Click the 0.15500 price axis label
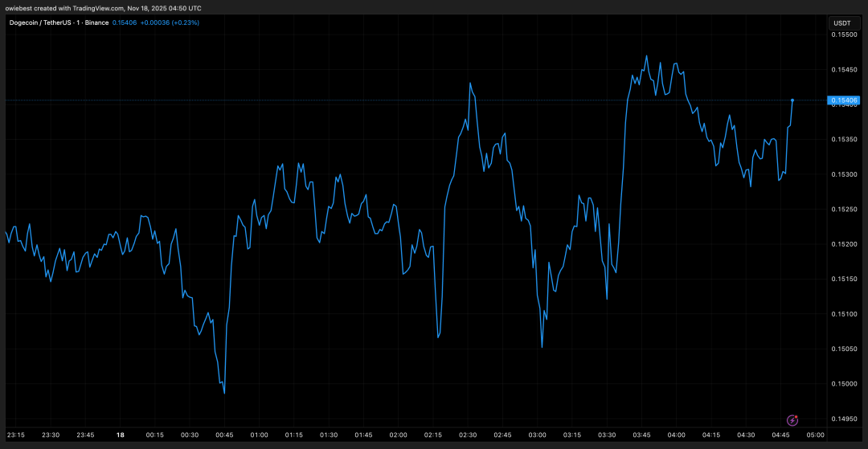 click(844, 35)
